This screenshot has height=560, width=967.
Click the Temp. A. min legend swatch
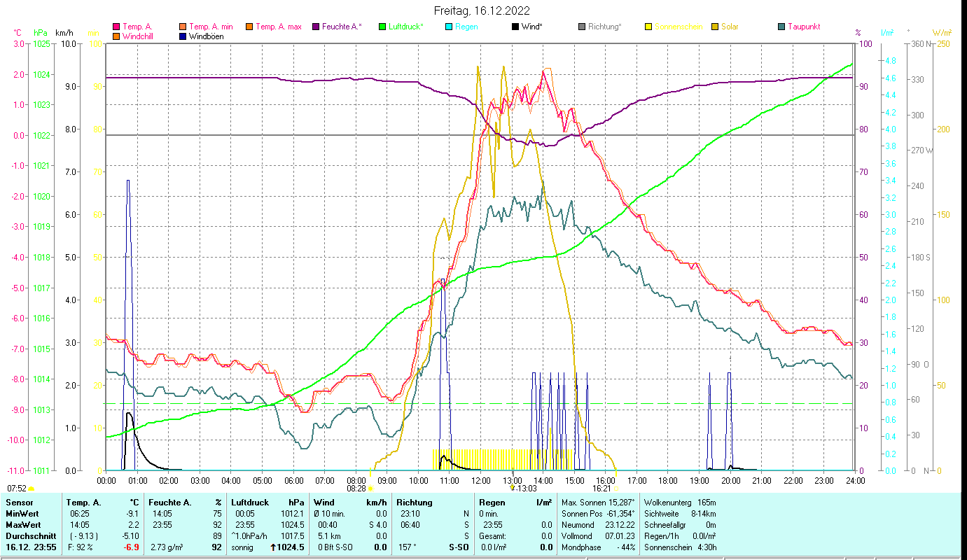[183, 27]
